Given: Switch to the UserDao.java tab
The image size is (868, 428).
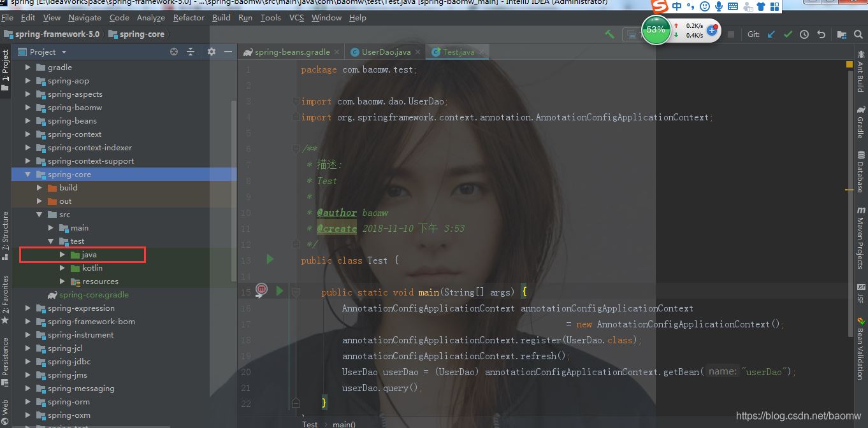Looking at the screenshot, I should point(386,52).
